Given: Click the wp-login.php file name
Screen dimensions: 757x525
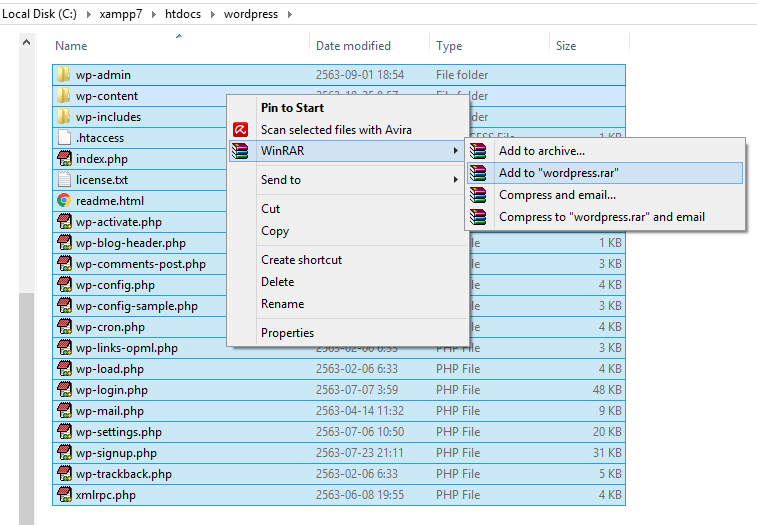Looking at the screenshot, I should [x=112, y=390].
